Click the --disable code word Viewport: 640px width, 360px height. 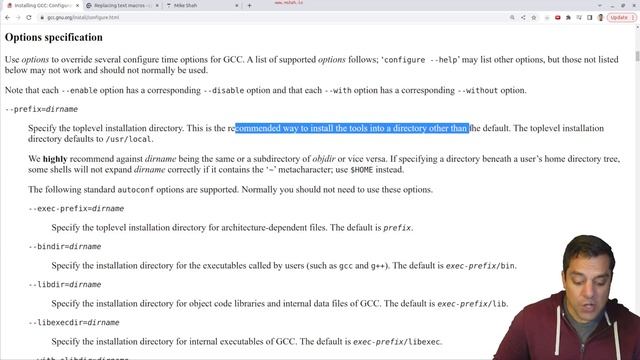point(223,91)
